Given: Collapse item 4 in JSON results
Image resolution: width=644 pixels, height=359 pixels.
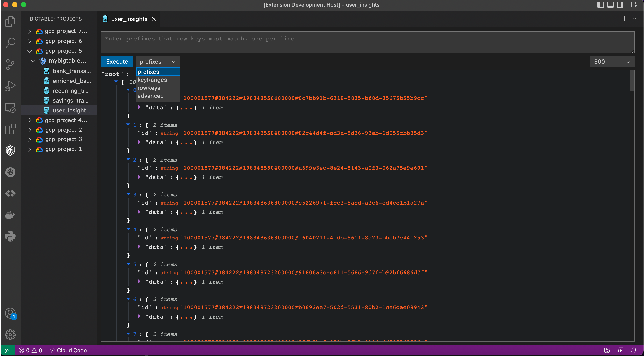Looking at the screenshot, I should (x=128, y=229).
